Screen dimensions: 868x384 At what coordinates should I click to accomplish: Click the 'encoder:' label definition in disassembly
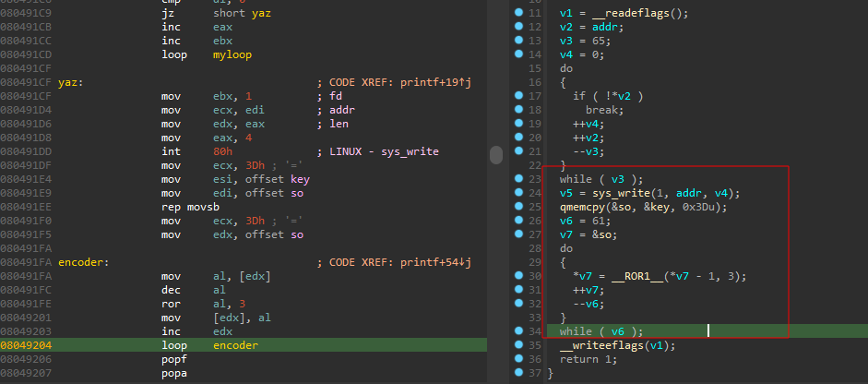(83, 263)
